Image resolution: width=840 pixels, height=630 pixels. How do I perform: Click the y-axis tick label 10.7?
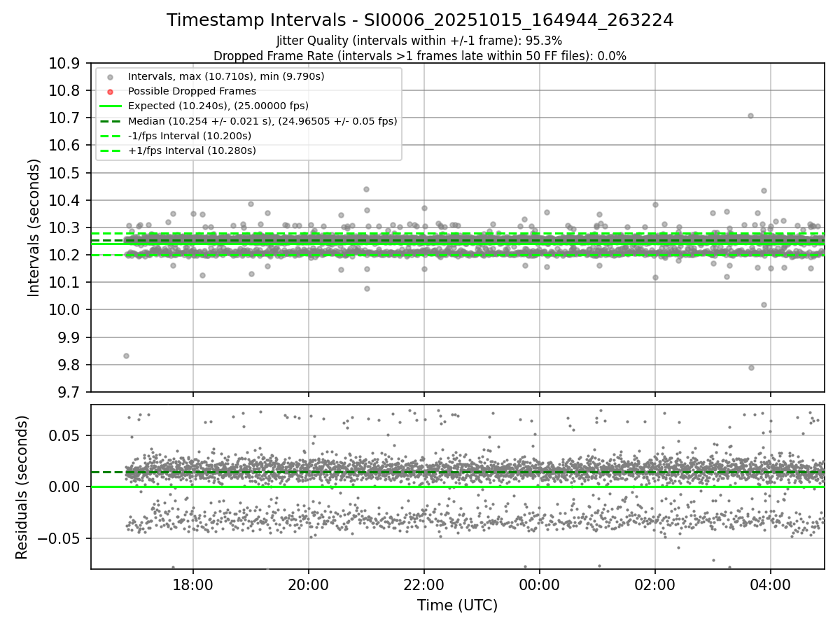(x=65, y=118)
